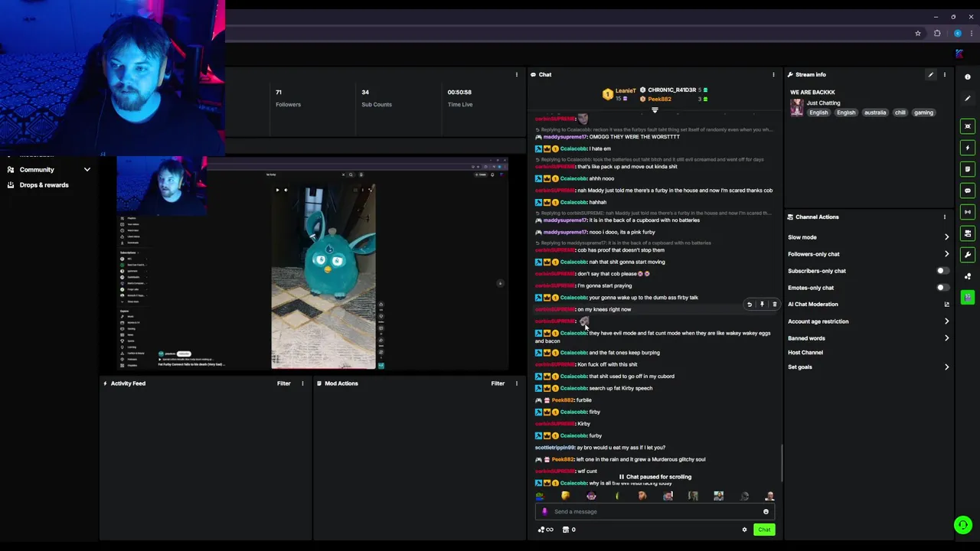
Task: Click the gaming stream tag
Action: coord(923,112)
